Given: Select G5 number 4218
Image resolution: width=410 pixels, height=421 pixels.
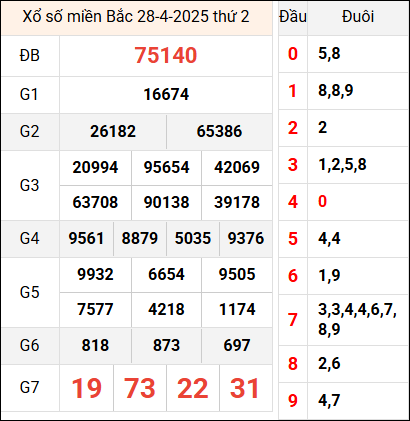Looking at the screenshot, I should tap(166, 309).
